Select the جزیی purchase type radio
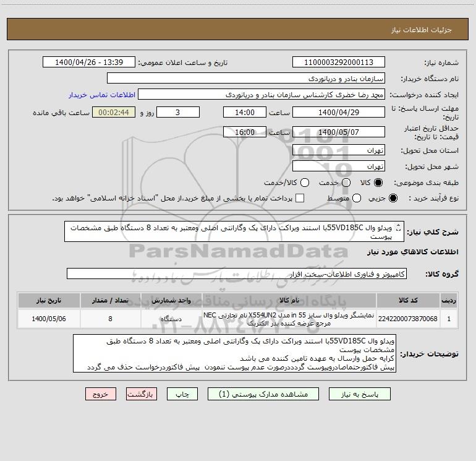 coord(393,198)
